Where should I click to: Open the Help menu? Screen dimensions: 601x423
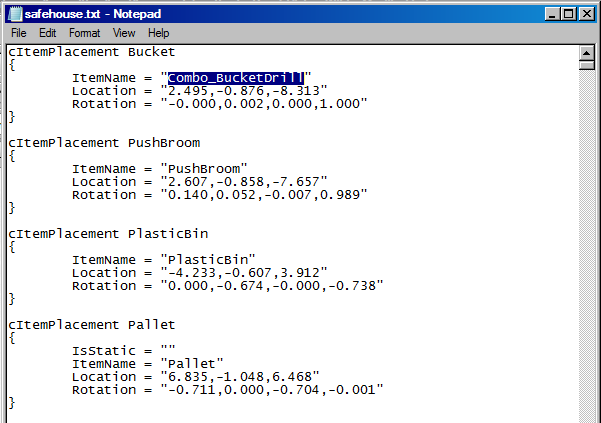(158, 33)
